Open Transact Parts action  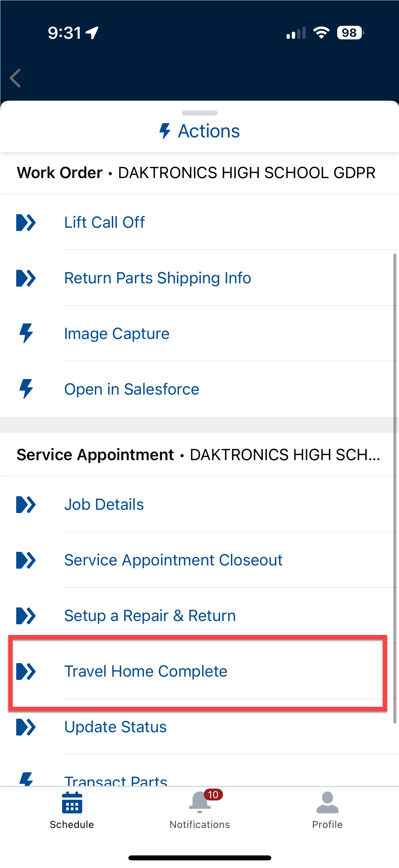coord(116,780)
